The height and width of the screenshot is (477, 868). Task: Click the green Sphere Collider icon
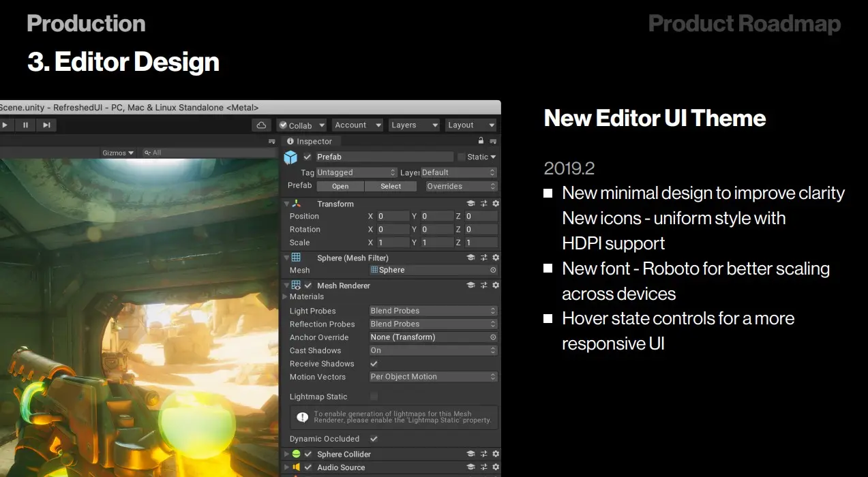pyautogui.click(x=297, y=454)
